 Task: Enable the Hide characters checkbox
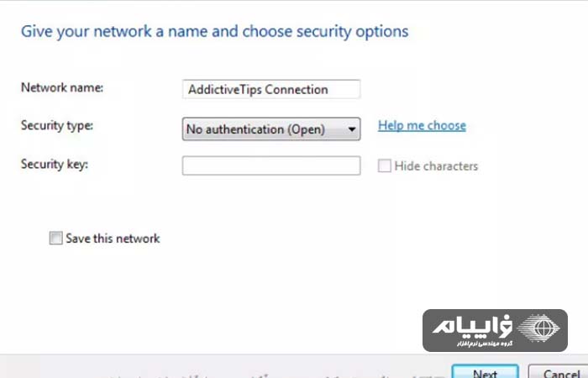click(385, 165)
